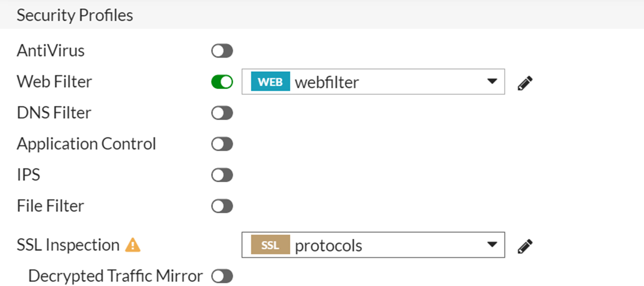The width and height of the screenshot is (644, 286).
Task: Click the Security Profiles section header
Action: tap(75, 16)
